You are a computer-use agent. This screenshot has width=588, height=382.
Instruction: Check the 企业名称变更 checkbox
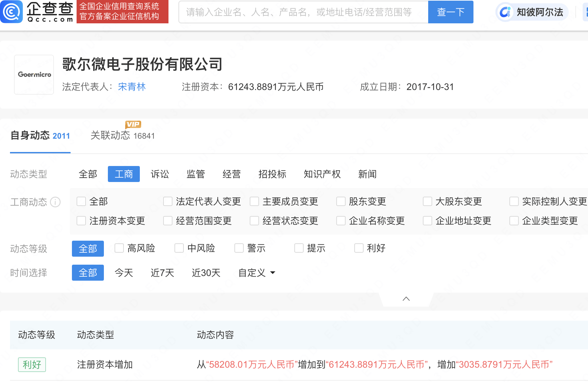coord(341,221)
